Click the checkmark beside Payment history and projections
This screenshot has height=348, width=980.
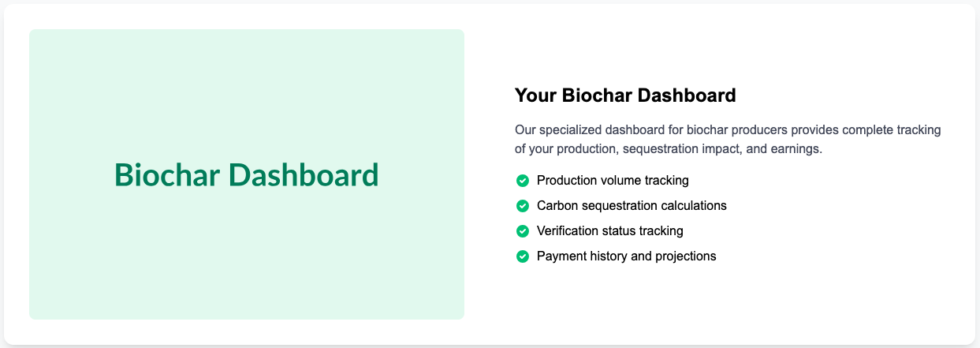tap(522, 256)
